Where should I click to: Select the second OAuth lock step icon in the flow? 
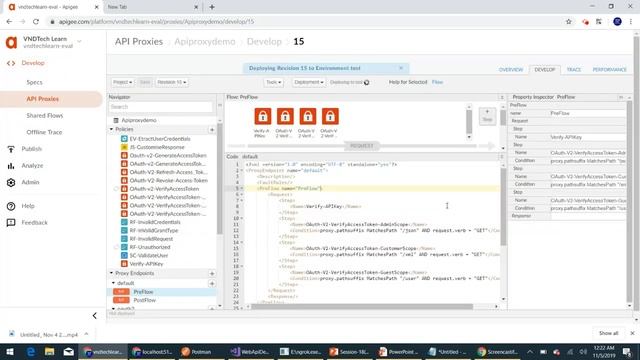[x=285, y=116]
